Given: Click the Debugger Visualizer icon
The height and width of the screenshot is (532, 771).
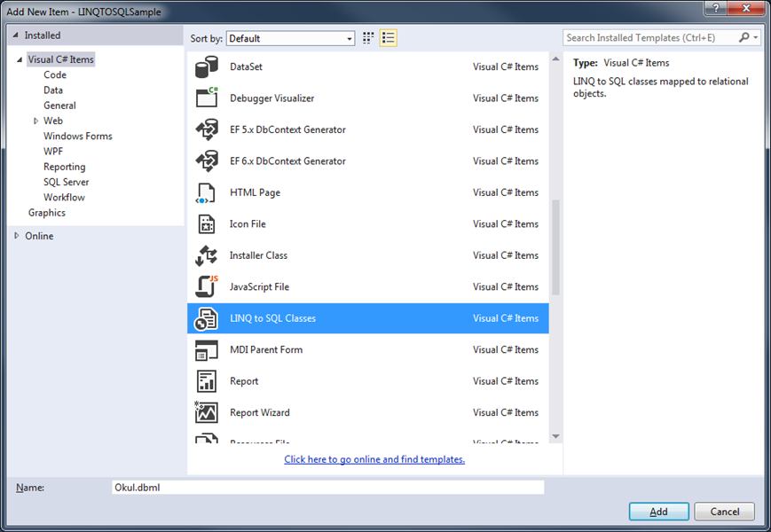Looking at the screenshot, I should [x=207, y=98].
